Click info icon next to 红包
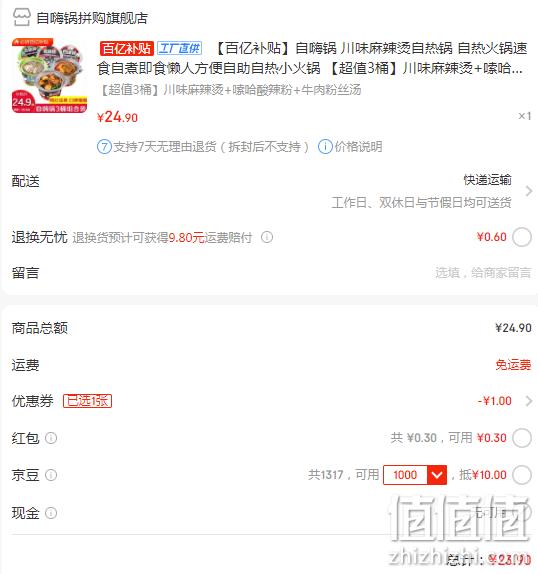Image resolution: width=538 pixels, height=574 pixels. tap(51, 438)
